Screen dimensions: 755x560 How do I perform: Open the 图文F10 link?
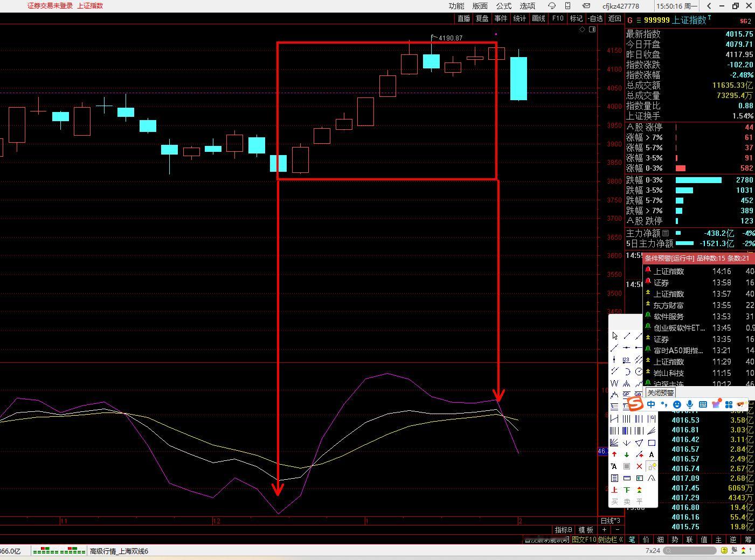584,540
